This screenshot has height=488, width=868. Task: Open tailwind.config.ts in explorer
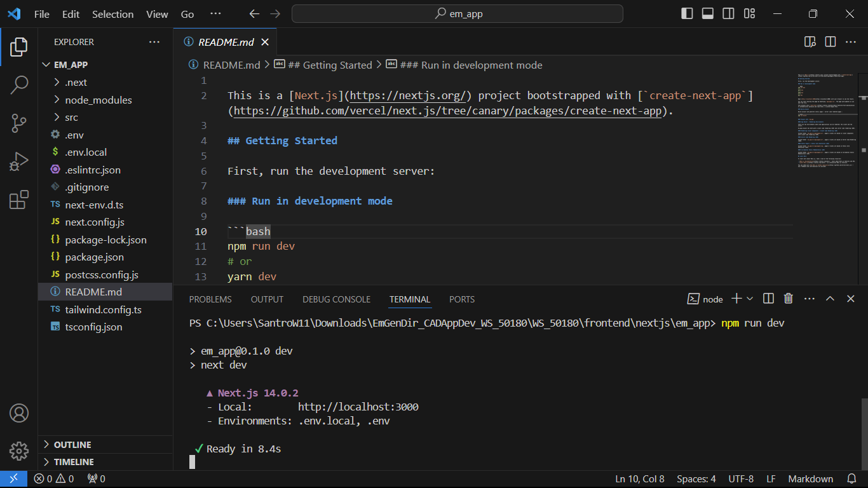tap(103, 309)
